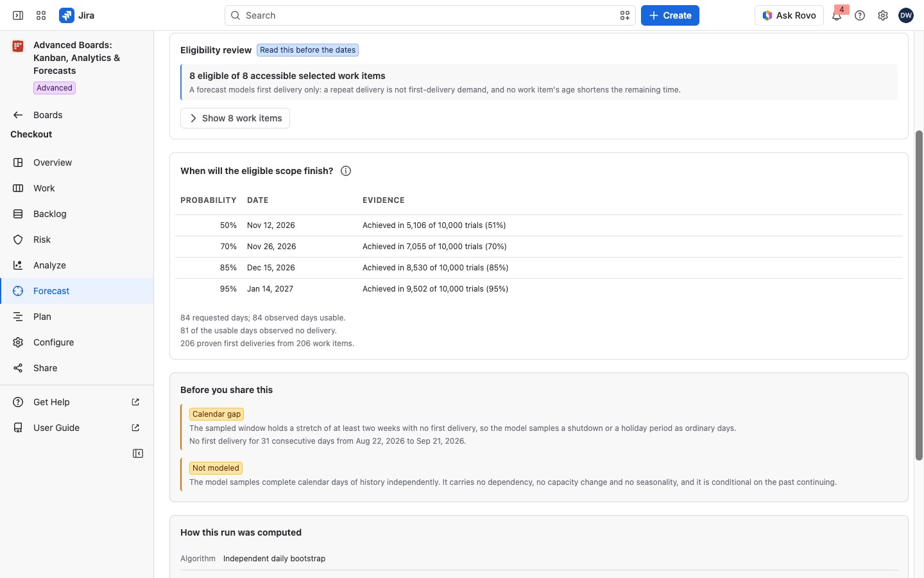Click the vertical page scrollbar

click(919, 295)
